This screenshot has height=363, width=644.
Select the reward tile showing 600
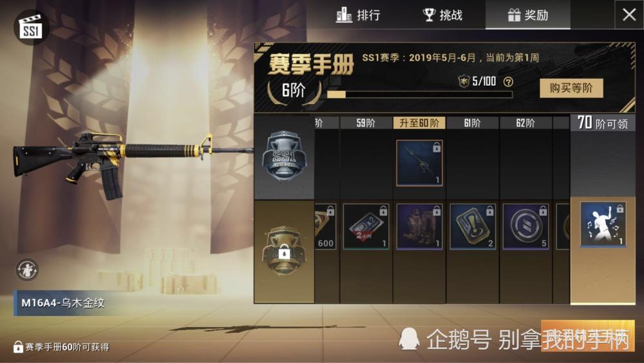pyautogui.click(x=326, y=226)
